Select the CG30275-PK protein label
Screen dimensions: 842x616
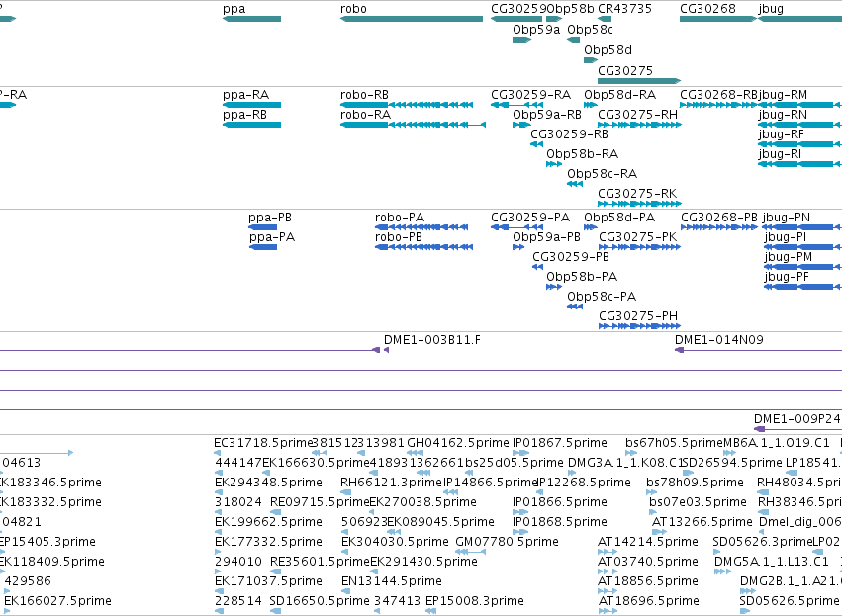point(638,237)
